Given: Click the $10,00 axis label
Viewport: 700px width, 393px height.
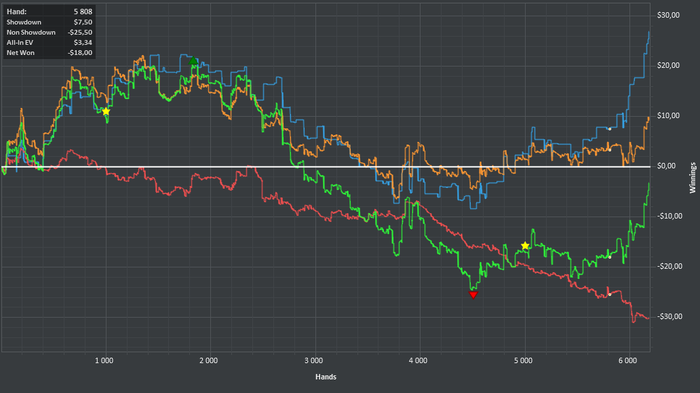Looking at the screenshot, I should tap(668, 116).
